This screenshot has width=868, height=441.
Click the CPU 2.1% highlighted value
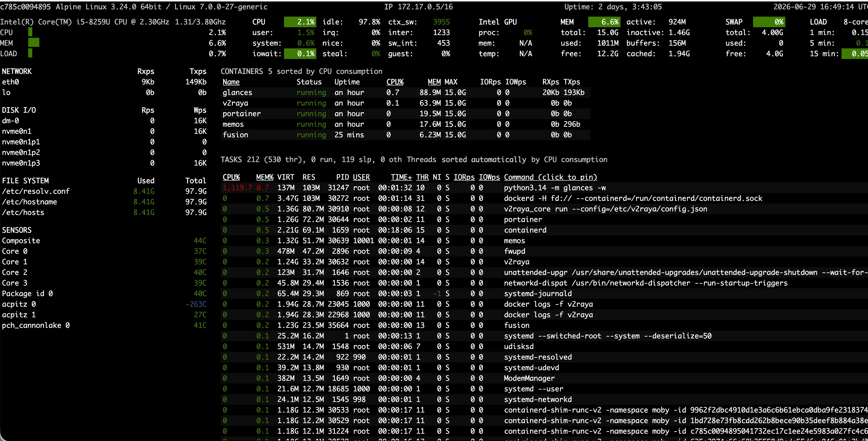pyautogui.click(x=300, y=22)
